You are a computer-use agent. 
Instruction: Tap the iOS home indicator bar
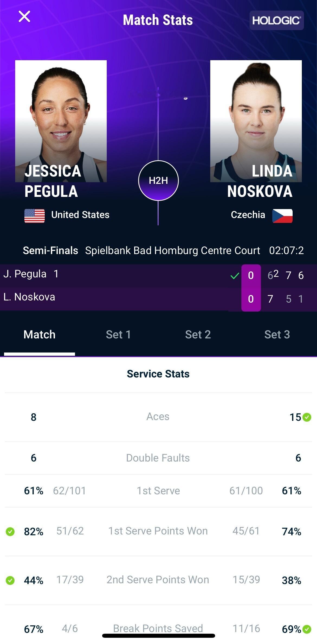158,636
